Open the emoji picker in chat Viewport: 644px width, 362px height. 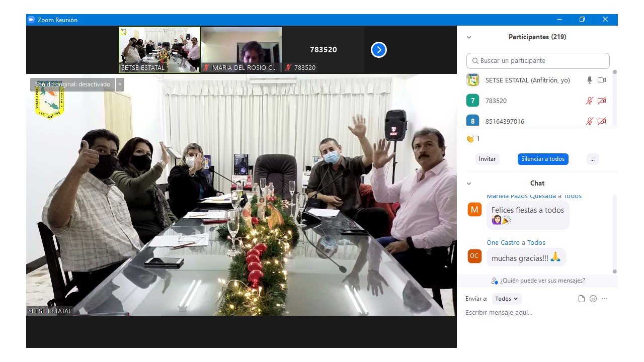(x=593, y=299)
